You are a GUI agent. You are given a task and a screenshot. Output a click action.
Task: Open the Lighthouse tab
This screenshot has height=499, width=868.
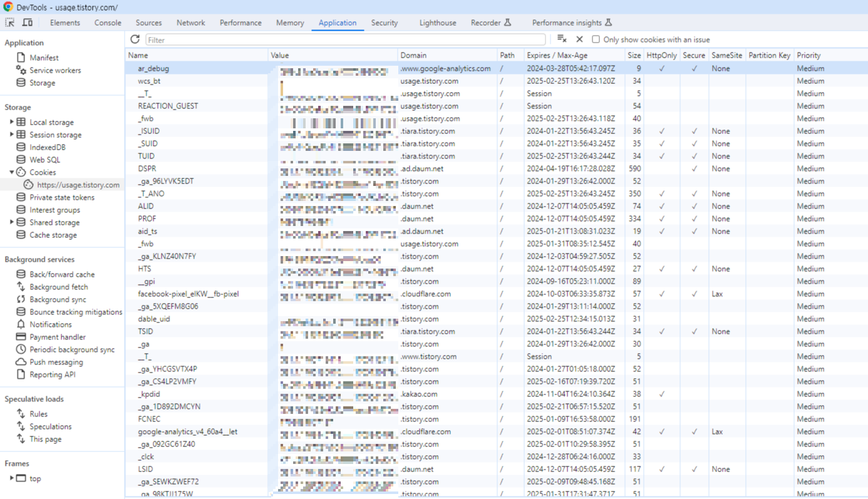438,23
